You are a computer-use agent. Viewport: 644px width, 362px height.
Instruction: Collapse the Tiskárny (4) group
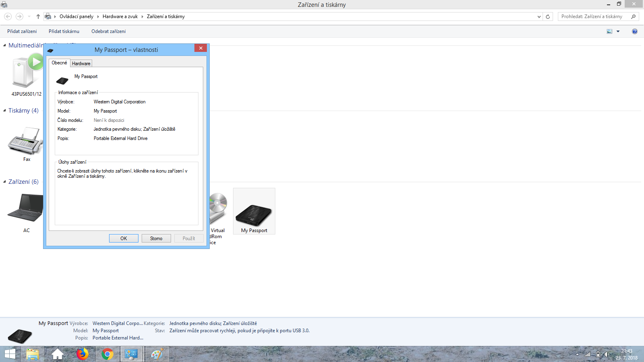coord(5,111)
